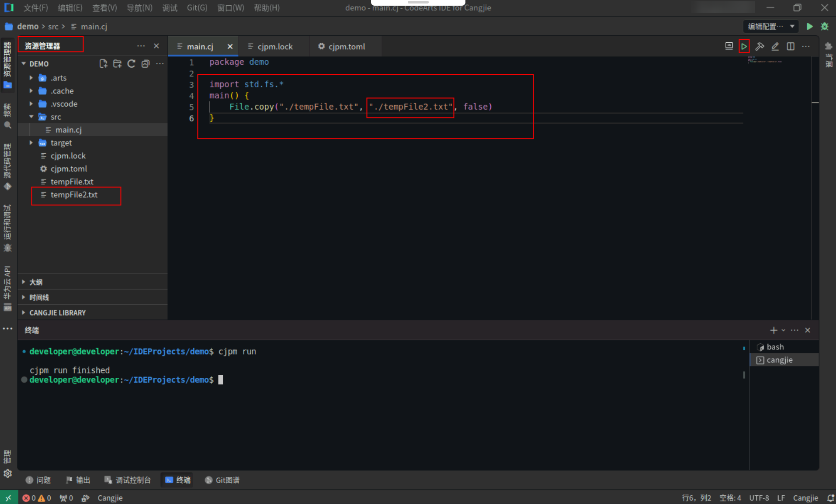
Task: Select the cangjie terminal session
Action: point(784,360)
